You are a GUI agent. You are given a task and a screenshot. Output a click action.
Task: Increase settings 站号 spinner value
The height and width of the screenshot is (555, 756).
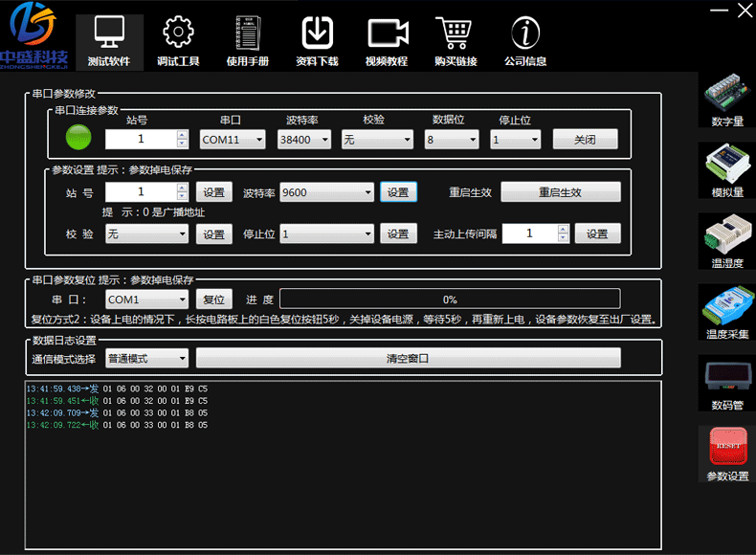point(182,188)
